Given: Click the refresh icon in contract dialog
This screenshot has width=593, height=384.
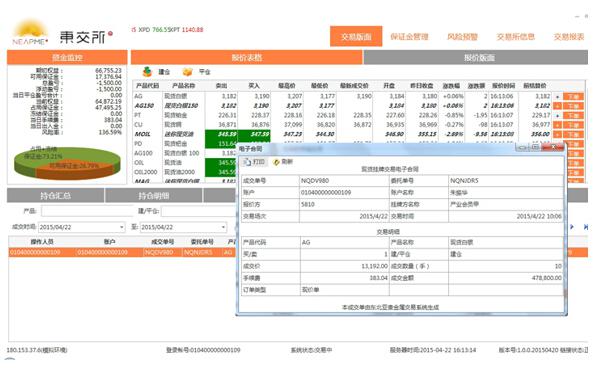Looking at the screenshot, I should click(276, 162).
